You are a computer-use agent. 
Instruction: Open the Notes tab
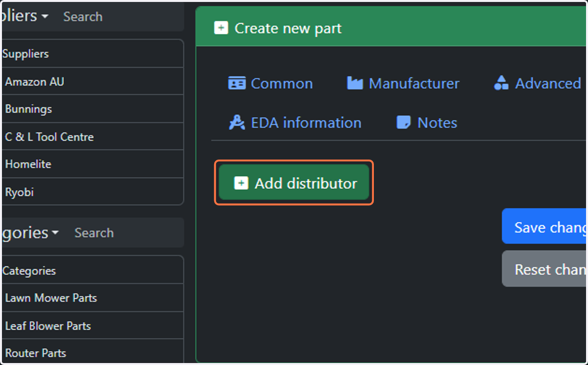[x=427, y=123]
